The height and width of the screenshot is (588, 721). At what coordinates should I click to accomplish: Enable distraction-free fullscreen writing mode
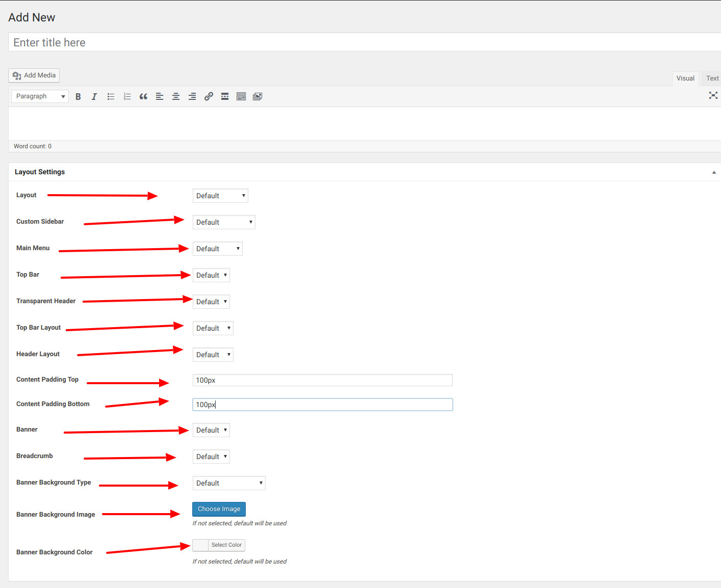[713, 95]
